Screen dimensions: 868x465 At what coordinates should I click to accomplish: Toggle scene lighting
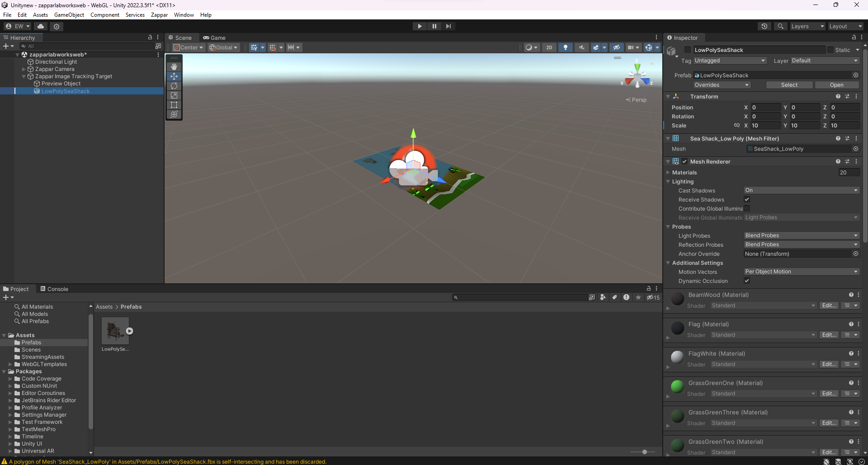coord(565,47)
